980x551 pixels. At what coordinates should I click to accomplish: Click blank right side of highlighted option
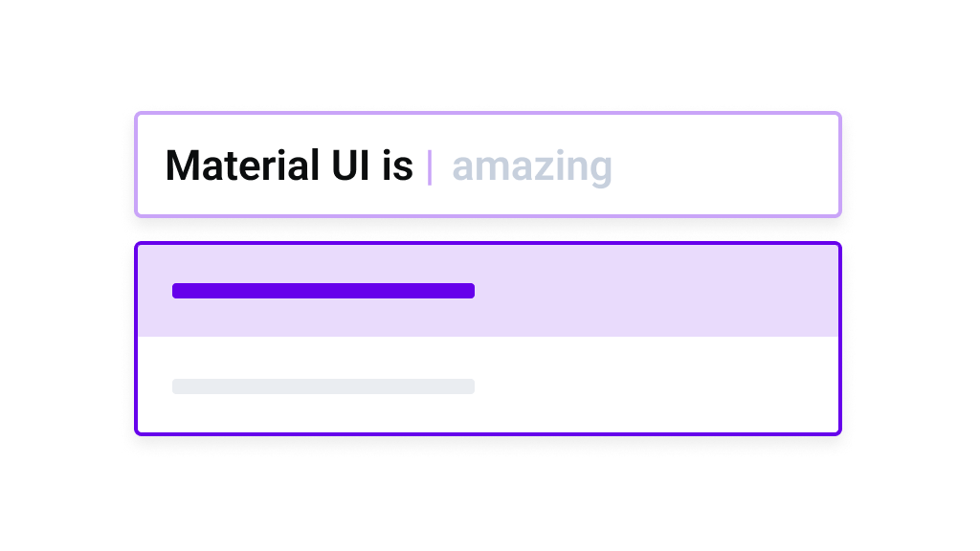click(x=670, y=291)
